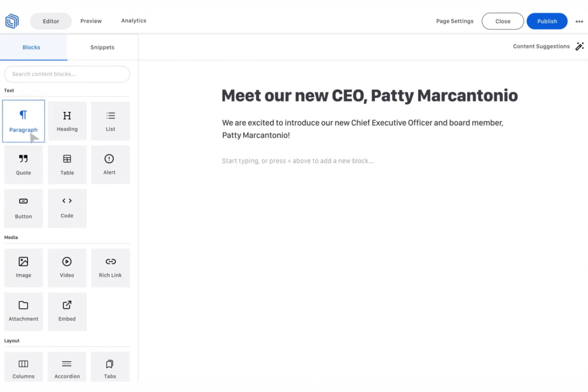This screenshot has width=588, height=392.
Task: Open the Preview tab
Action: 91,21
